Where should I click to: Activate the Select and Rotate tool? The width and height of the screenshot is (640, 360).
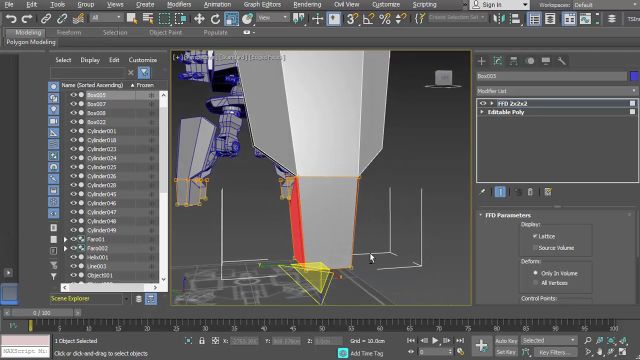pyautogui.click(x=215, y=19)
